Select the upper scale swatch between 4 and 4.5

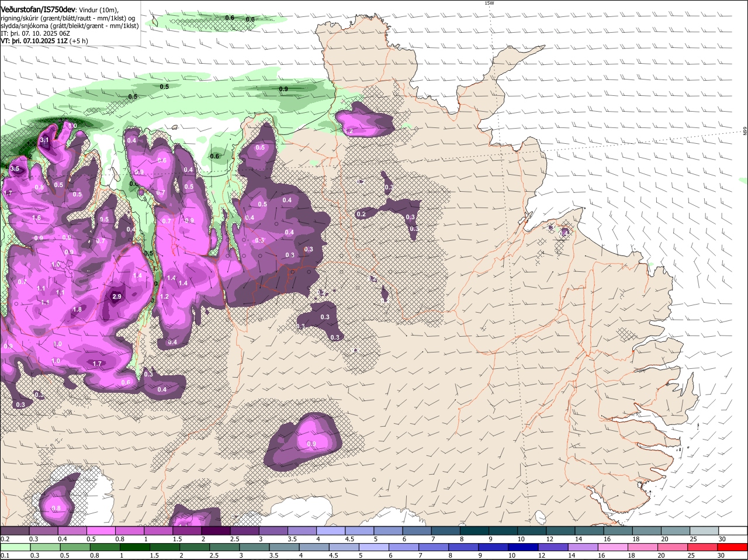(330, 530)
